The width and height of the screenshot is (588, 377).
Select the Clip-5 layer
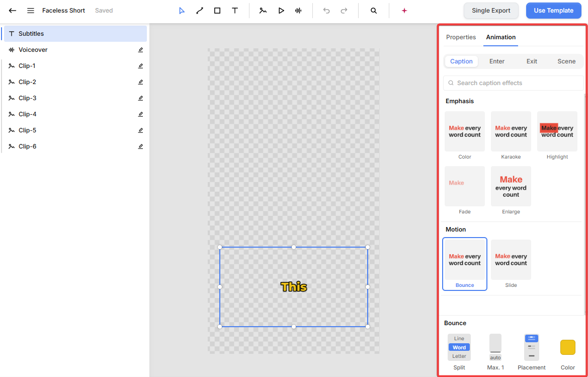[75, 130]
